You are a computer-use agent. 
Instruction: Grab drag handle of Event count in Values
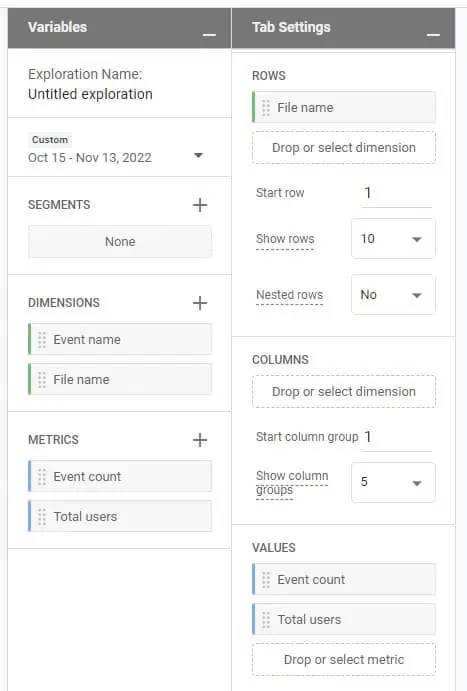point(266,580)
